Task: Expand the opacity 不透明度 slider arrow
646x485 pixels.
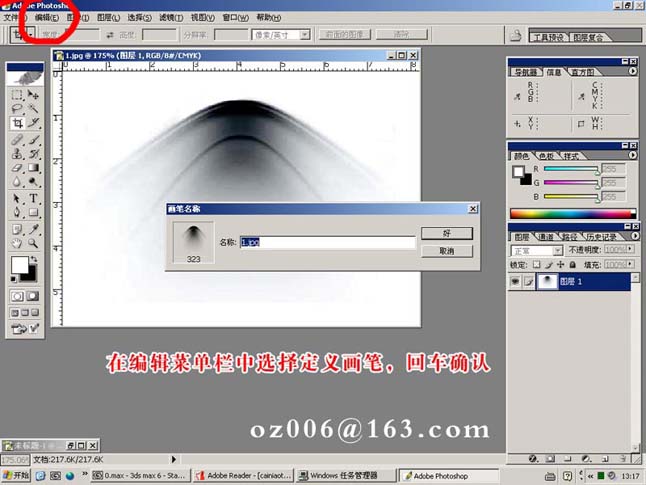Action: click(x=632, y=250)
